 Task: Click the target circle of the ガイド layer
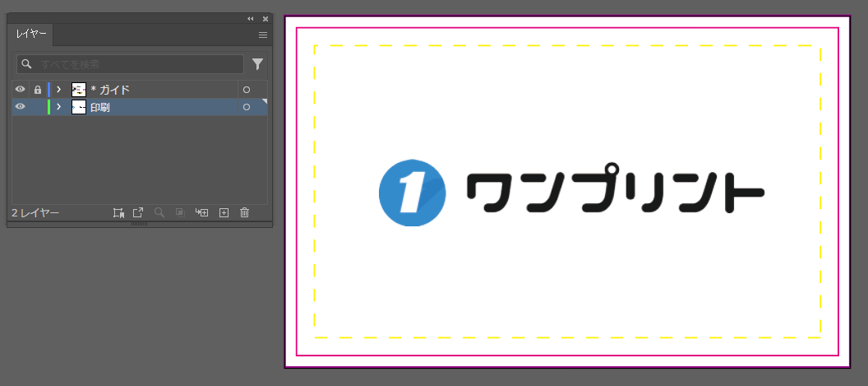click(x=247, y=90)
